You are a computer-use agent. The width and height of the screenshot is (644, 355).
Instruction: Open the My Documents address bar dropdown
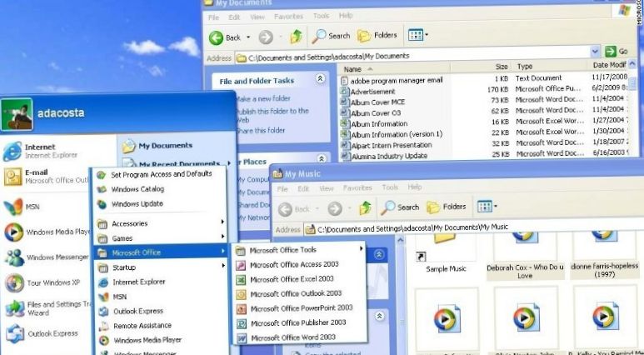pyautogui.click(x=595, y=52)
